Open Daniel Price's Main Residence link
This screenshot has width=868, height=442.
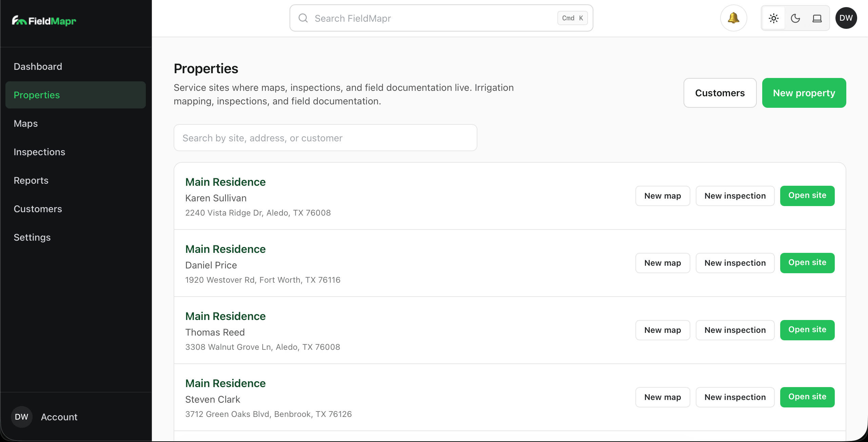coord(225,249)
